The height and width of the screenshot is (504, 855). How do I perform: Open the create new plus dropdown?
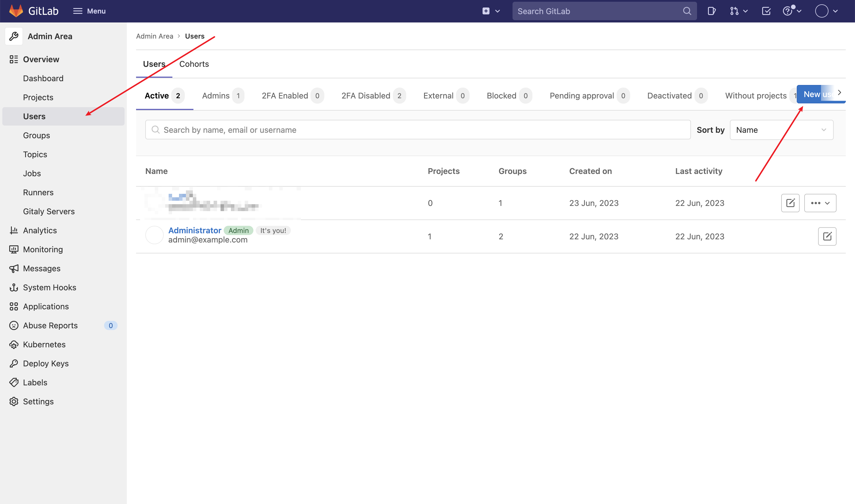[491, 11]
